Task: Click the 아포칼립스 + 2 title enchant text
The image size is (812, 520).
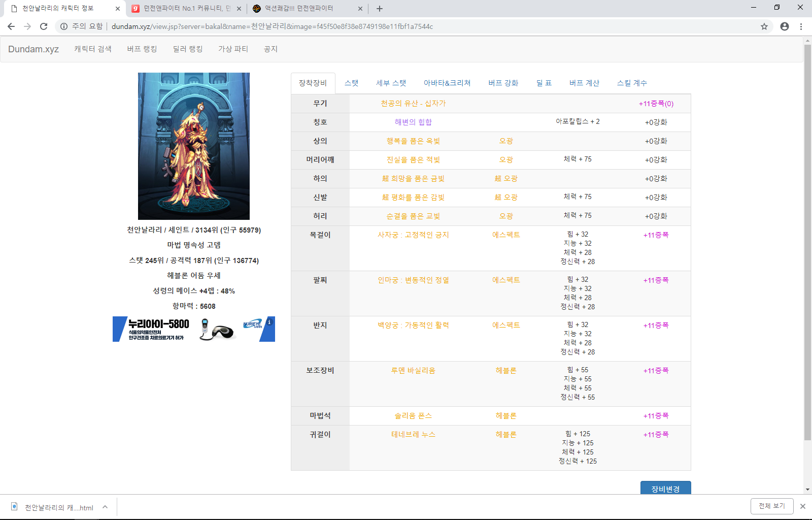Action: coord(578,122)
